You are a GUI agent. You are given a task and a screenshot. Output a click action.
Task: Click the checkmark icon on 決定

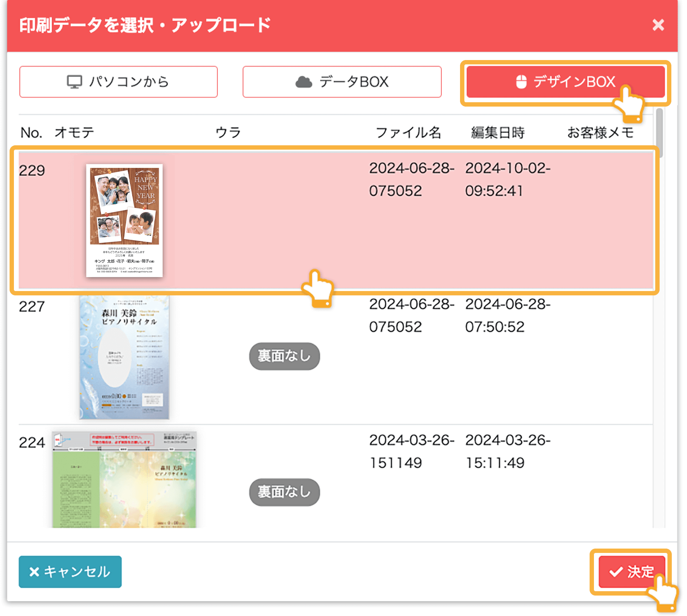[616, 572]
